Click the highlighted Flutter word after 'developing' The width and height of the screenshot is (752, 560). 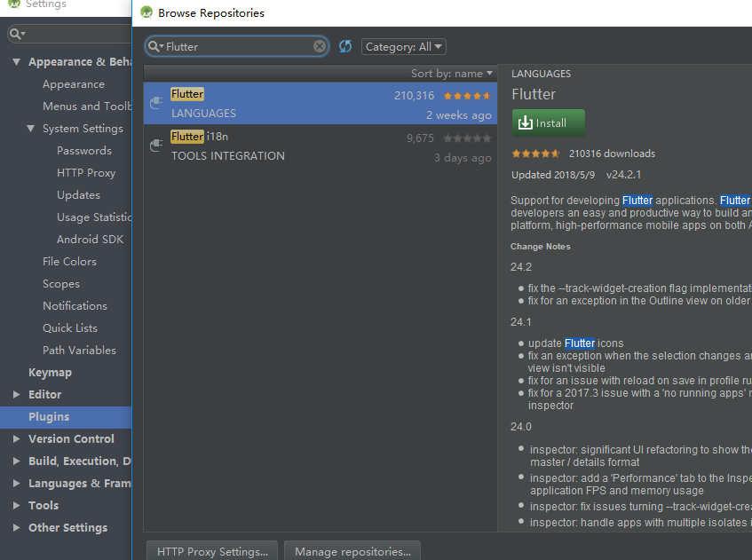637,200
